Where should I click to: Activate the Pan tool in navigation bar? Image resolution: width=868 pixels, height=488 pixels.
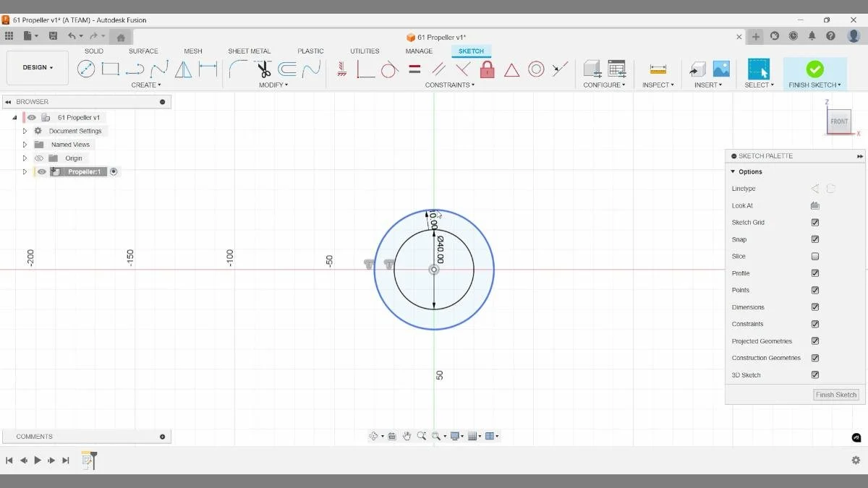pyautogui.click(x=407, y=436)
